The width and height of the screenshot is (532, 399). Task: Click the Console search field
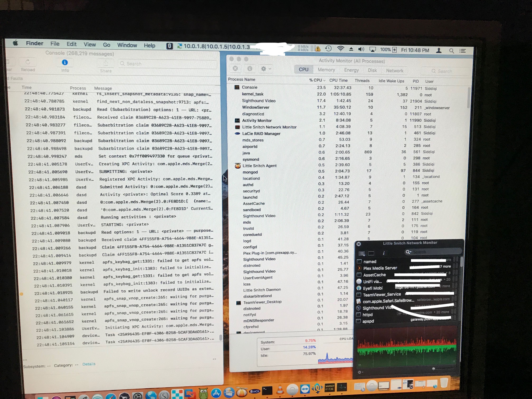point(168,64)
